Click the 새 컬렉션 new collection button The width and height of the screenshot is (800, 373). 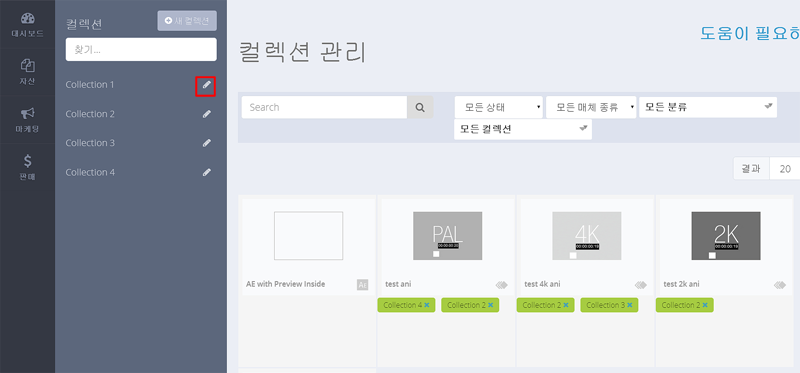click(187, 20)
